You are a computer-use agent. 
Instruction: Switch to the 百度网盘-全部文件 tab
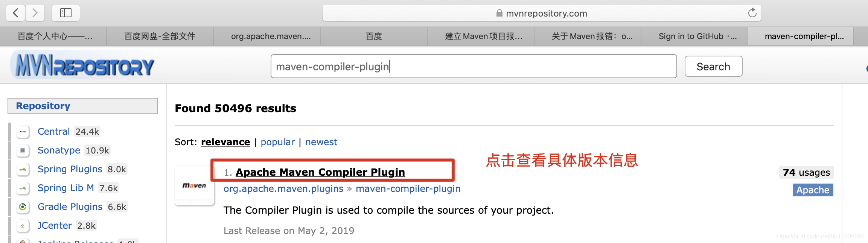point(160,36)
